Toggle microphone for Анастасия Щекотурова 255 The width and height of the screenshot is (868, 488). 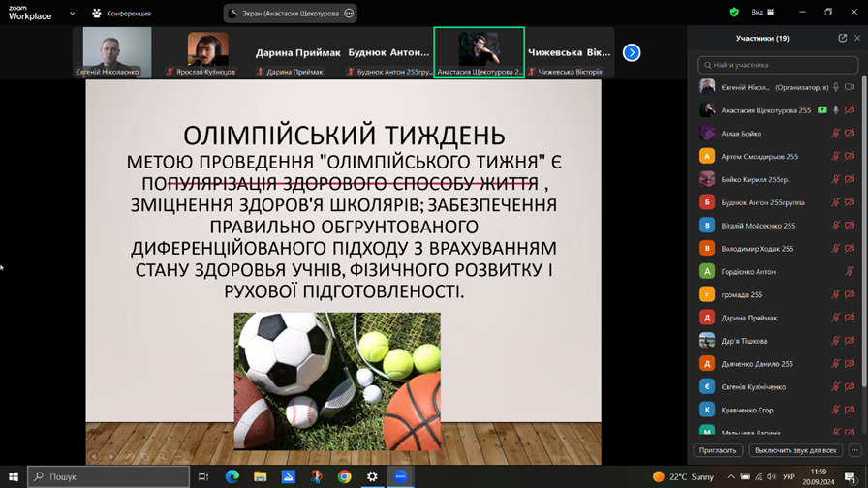(835, 110)
